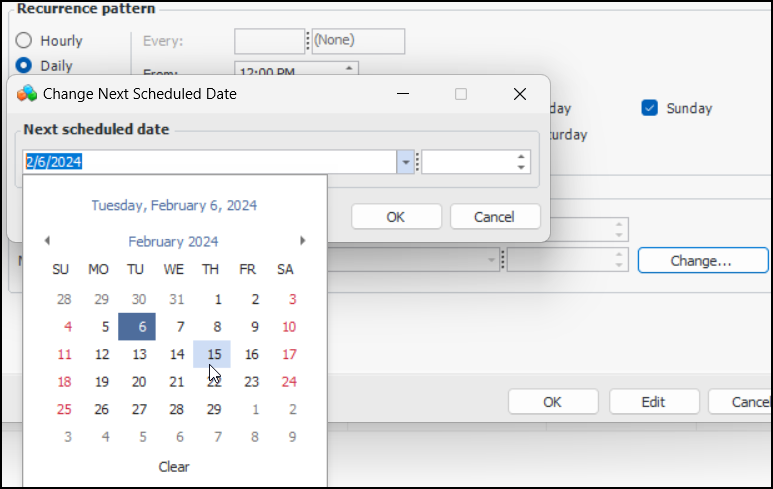Click Clear below the calendar

[x=174, y=466]
